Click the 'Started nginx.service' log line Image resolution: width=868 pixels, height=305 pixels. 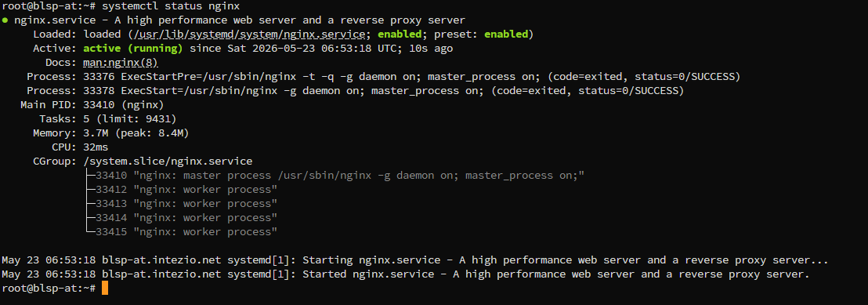(x=406, y=274)
